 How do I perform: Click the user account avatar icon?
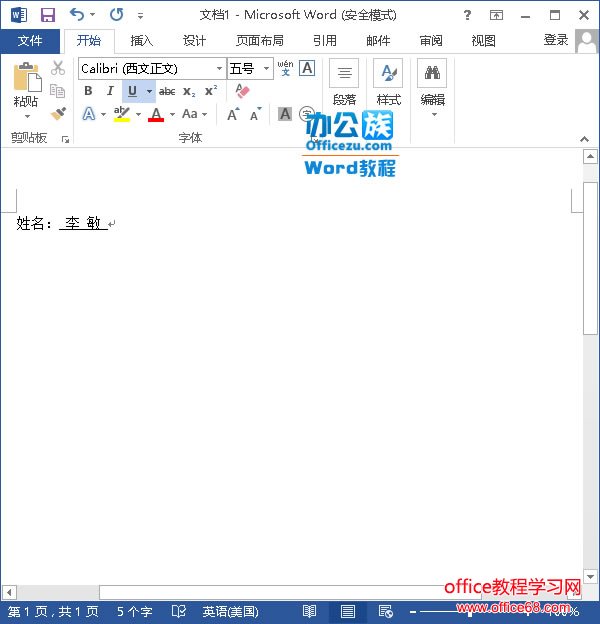(586, 41)
